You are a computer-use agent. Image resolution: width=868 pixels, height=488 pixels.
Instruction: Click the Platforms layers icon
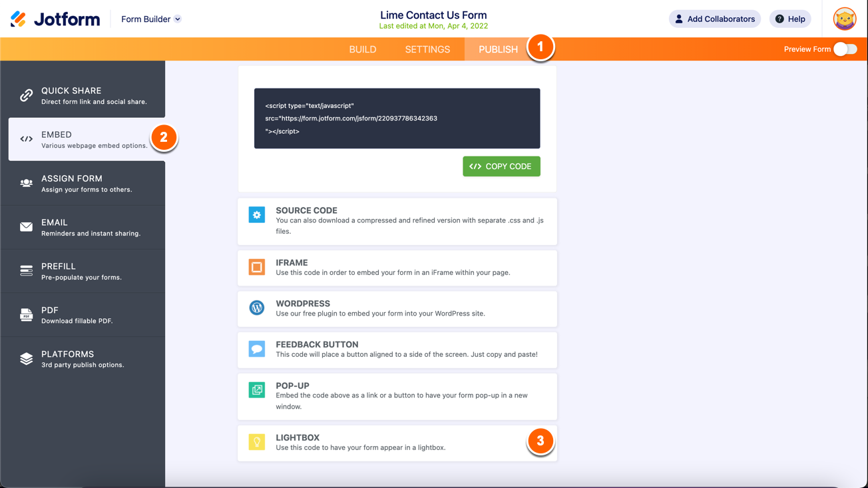(26, 359)
